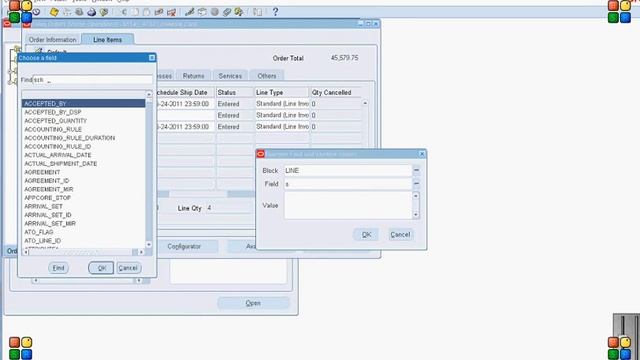
Task: Click the Value box scroll-down arrow
Action: pos(416,215)
